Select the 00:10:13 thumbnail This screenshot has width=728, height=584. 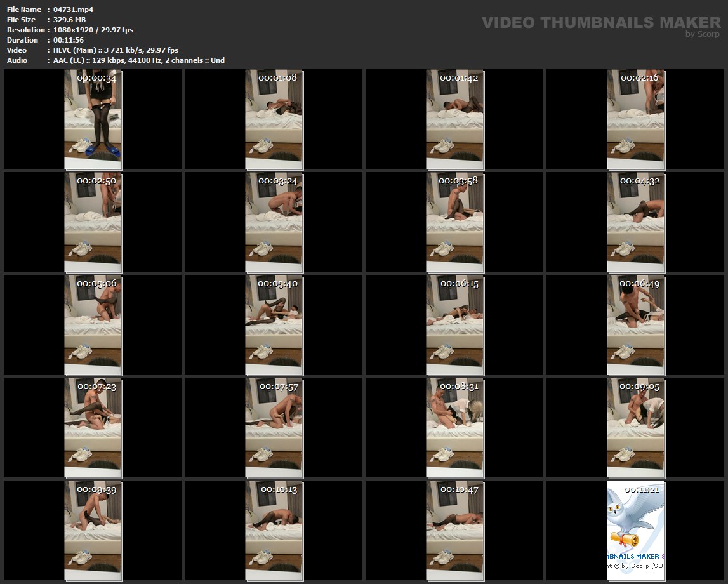(274, 531)
